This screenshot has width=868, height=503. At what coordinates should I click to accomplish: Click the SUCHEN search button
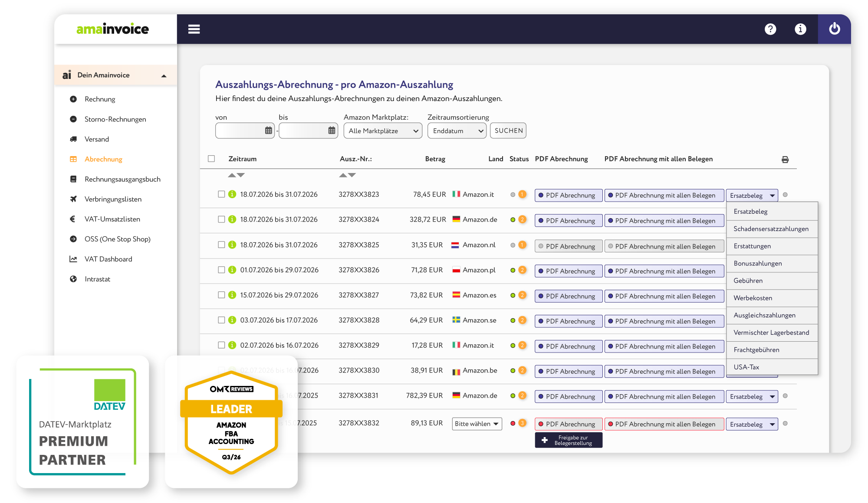pos(508,131)
